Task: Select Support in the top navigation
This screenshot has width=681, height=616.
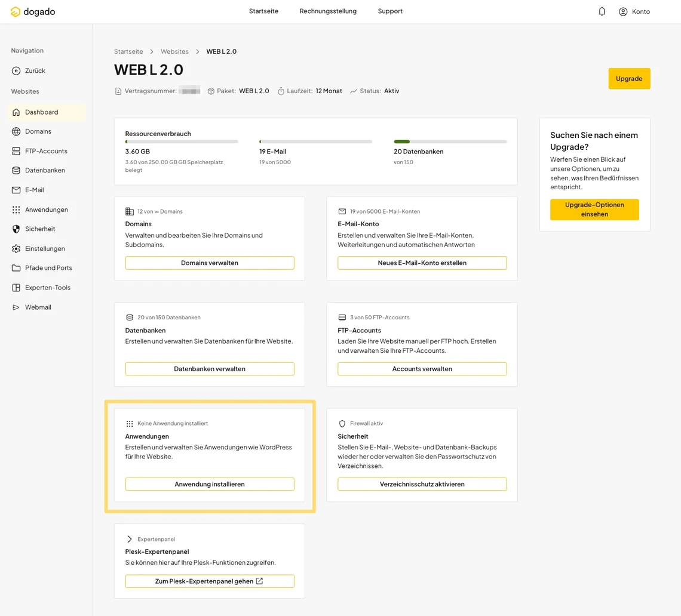Action: tap(390, 11)
